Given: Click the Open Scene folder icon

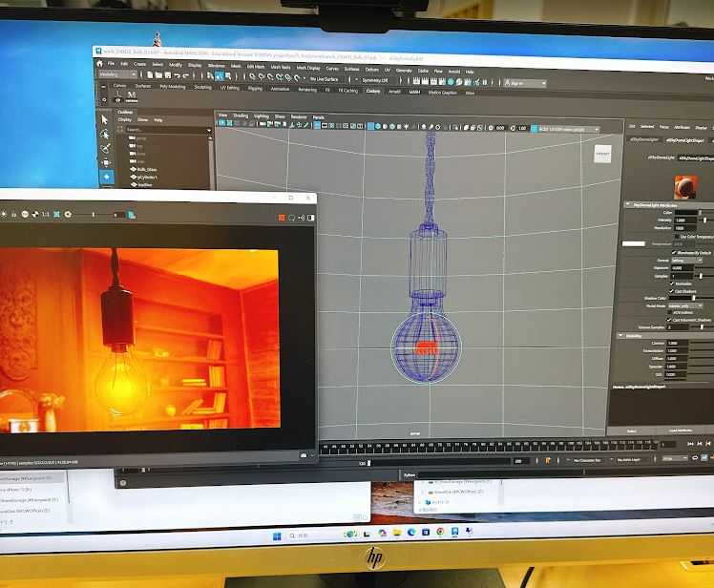Looking at the screenshot, I should 158,75.
